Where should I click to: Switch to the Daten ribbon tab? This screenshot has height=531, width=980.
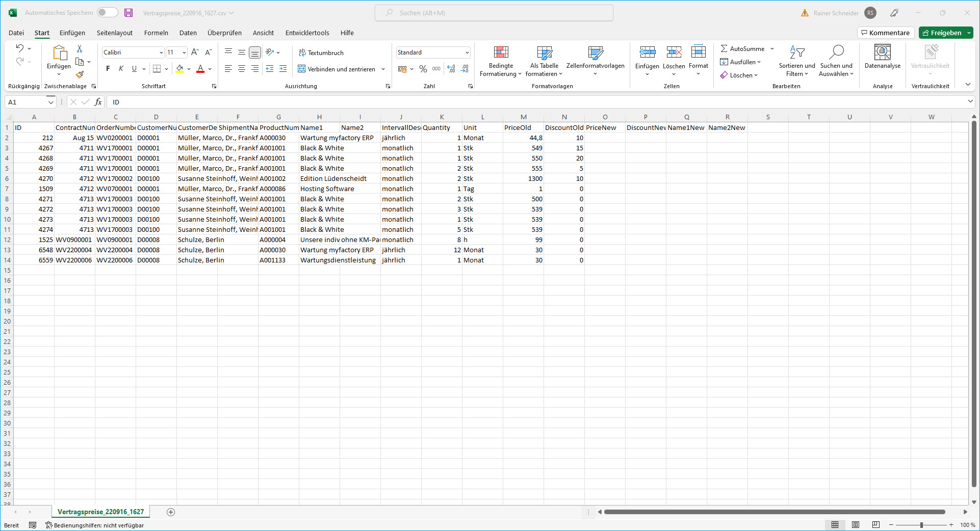[188, 33]
